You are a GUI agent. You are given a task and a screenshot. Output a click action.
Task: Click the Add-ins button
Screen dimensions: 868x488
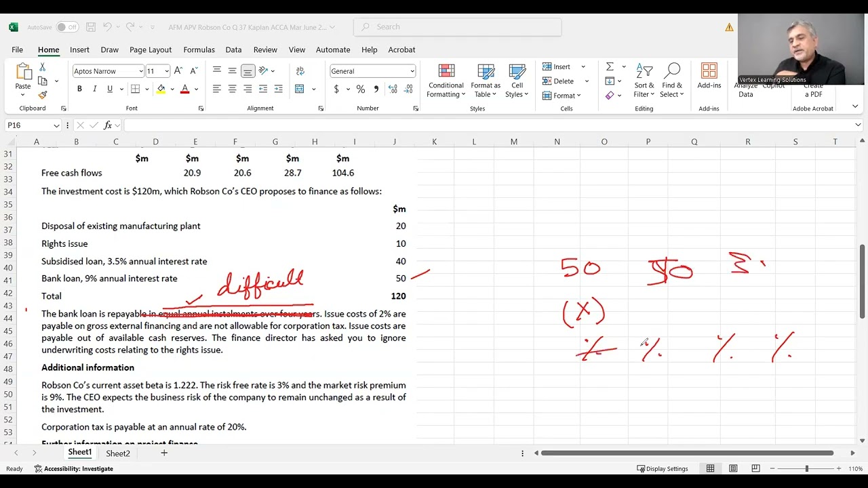709,76
